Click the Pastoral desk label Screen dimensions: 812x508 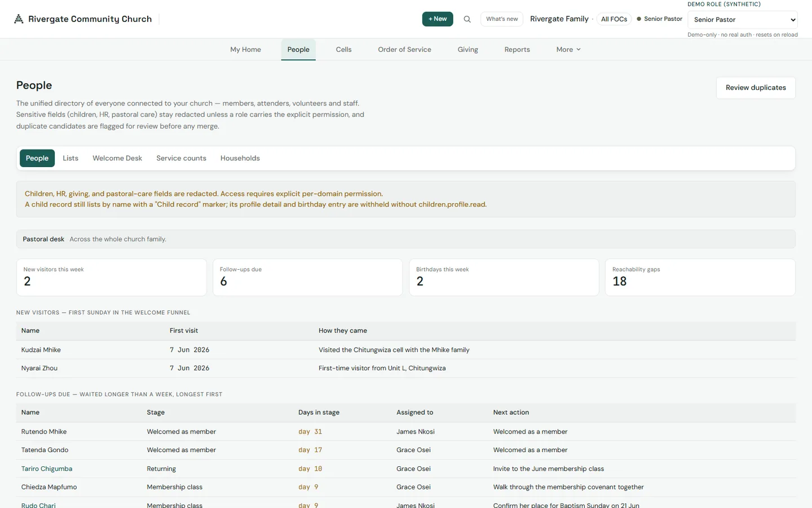pyautogui.click(x=43, y=239)
